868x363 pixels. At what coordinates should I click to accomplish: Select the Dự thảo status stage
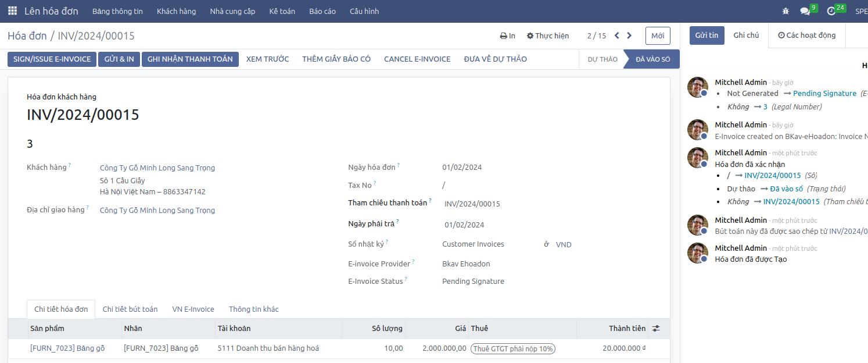tap(602, 59)
